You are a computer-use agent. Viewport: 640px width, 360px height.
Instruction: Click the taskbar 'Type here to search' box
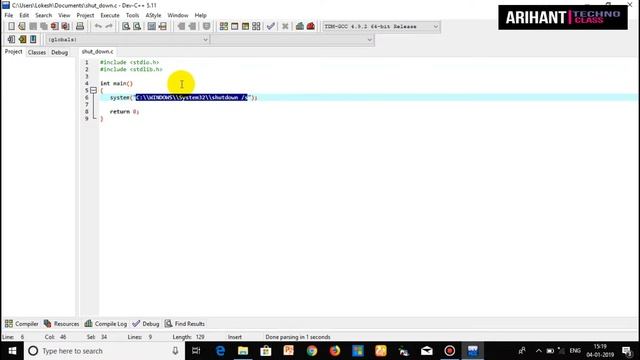coord(104,351)
